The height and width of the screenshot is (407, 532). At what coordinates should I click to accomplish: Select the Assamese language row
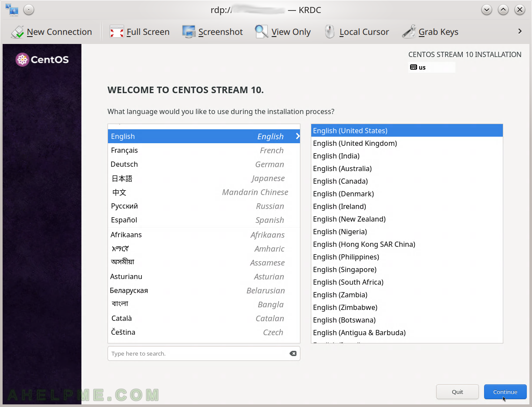click(204, 262)
